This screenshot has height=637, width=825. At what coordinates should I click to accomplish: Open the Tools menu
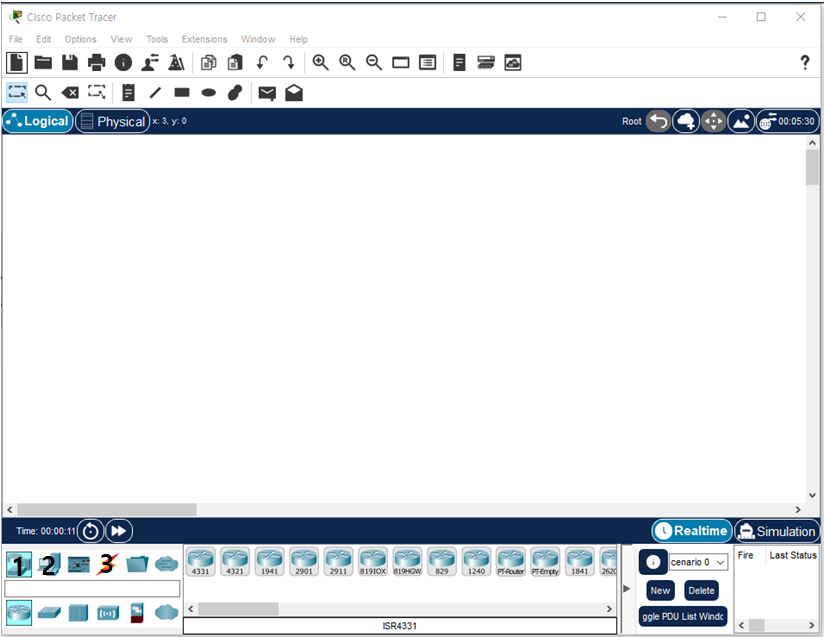point(157,39)
